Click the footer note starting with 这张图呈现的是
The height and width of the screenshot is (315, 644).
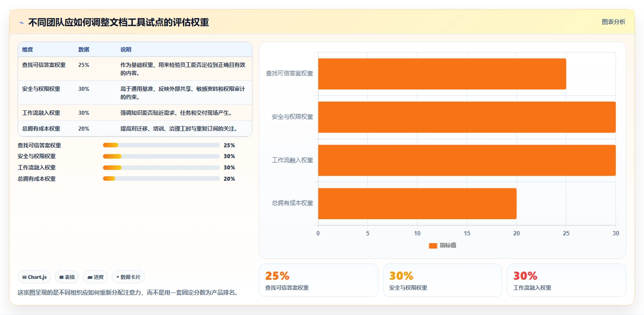coord(128,292)
